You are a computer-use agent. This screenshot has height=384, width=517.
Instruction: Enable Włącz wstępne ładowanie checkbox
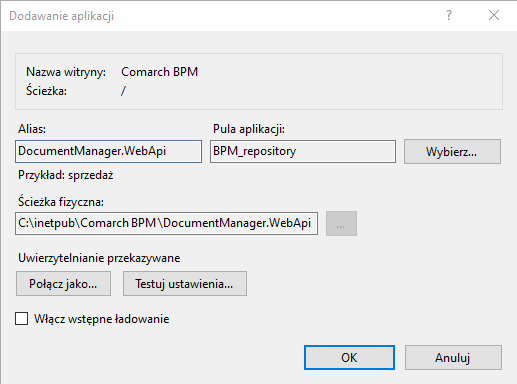click(22, 319)
